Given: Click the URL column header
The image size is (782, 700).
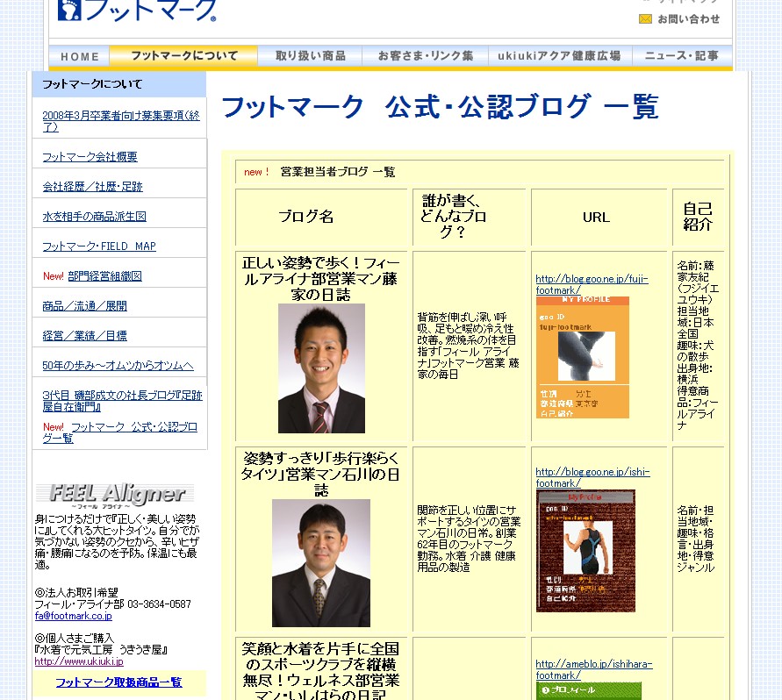Looking at the screenshot, I should 596,218.
